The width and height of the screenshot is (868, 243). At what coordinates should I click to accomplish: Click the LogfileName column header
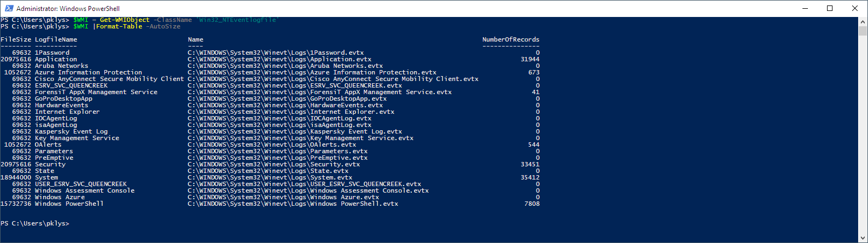(x=56, y=39)
